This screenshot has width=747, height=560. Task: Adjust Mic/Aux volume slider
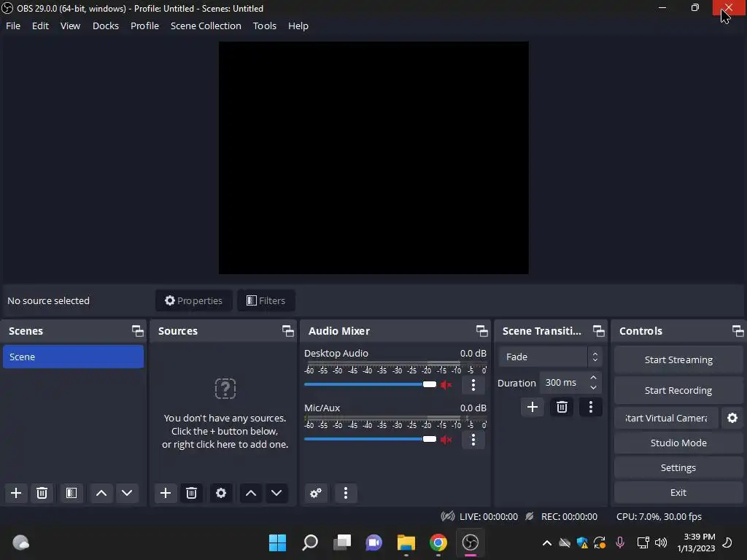click(370, 439)
